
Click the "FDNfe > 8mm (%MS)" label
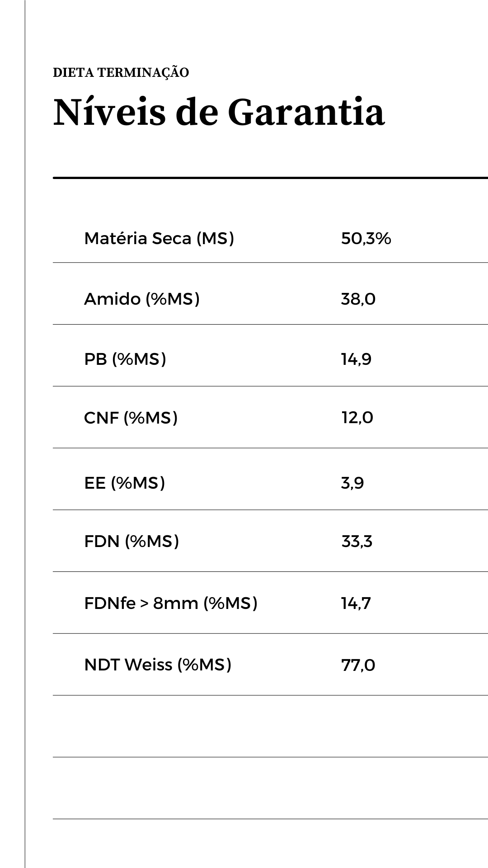click(170, 603)
